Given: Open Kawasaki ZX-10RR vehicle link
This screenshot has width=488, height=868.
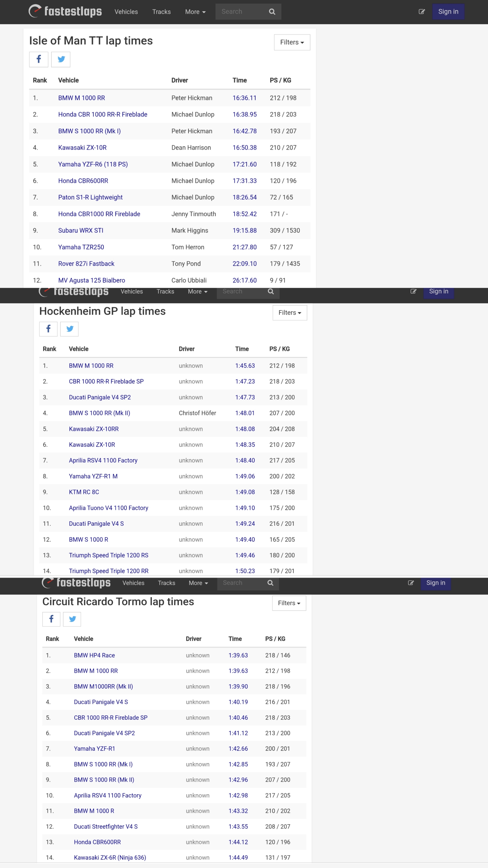Looking at the screenshot, I should (94, 429).
